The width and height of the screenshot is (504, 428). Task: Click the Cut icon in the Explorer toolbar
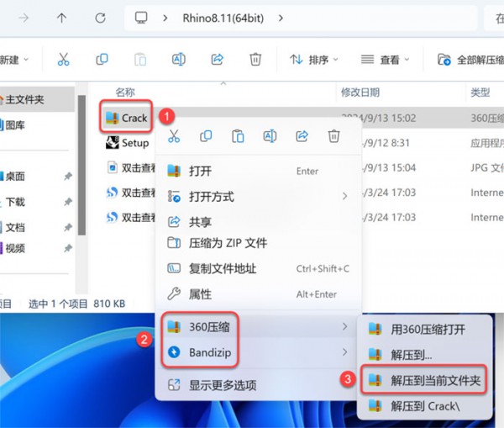tap(63, 60)
